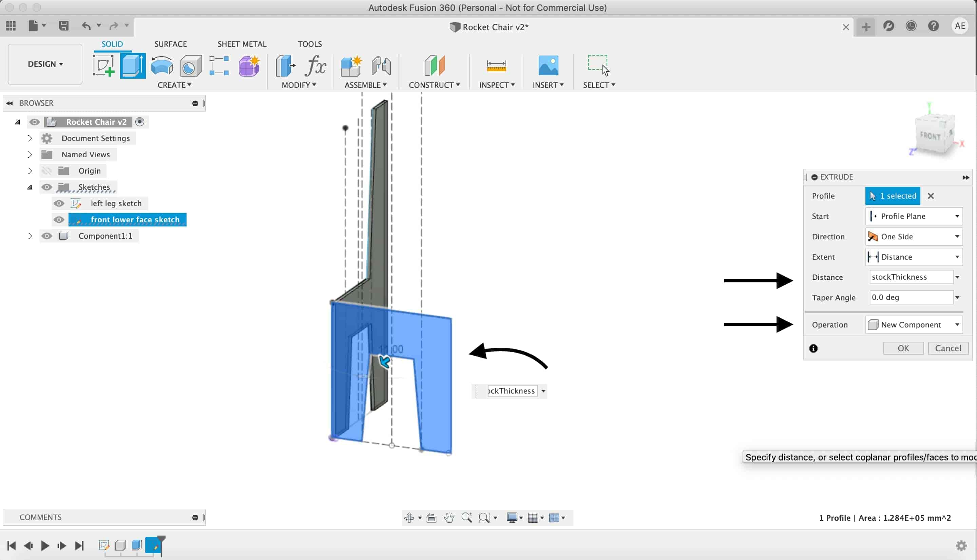Click the Distance stockThickness input field
The height and width of the screenshot is (560, 977).
[911, 277]
